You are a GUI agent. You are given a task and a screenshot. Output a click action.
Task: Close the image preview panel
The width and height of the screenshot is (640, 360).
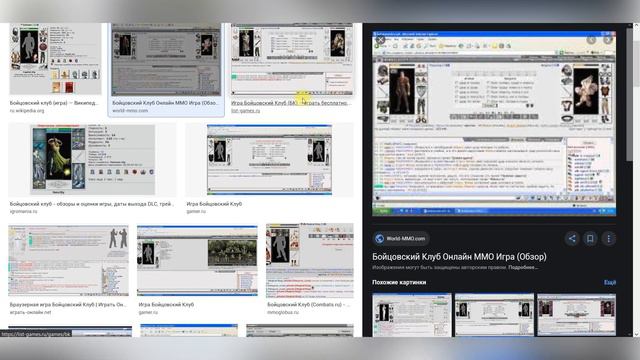(380, 40)
